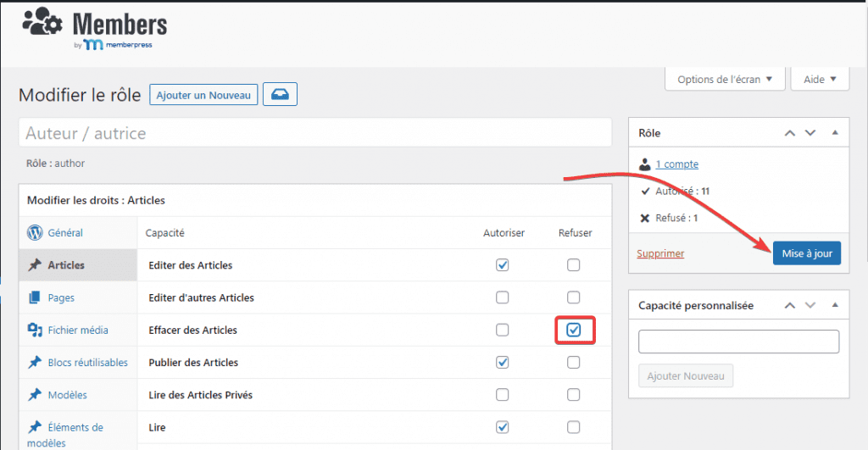Check Autoriser for Effacer des Articles
Screen dimensions: 868x450
tap(502, 330)
